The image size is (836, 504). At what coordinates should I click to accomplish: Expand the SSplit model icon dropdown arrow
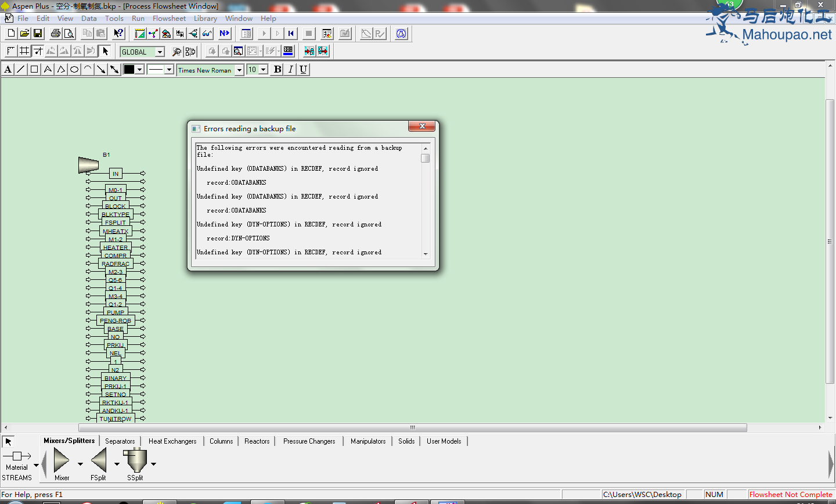pyautogui.click(x=153, y=464)
